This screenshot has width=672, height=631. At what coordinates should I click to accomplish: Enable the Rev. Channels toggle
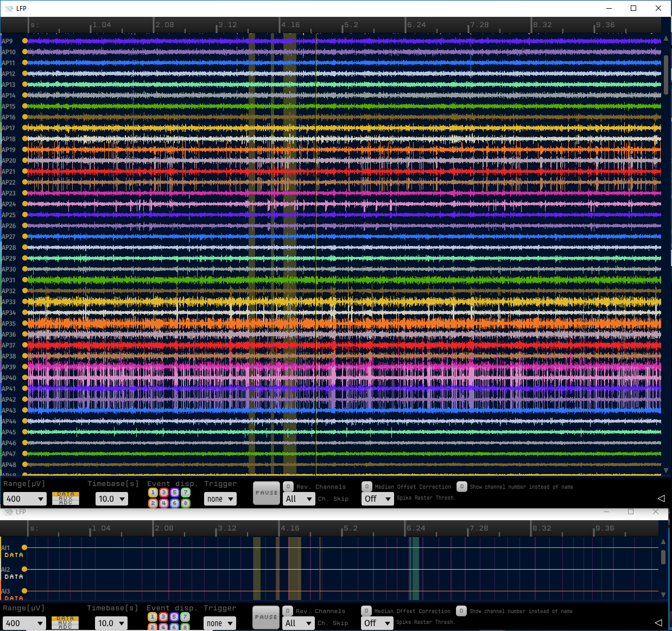(287, 487)
